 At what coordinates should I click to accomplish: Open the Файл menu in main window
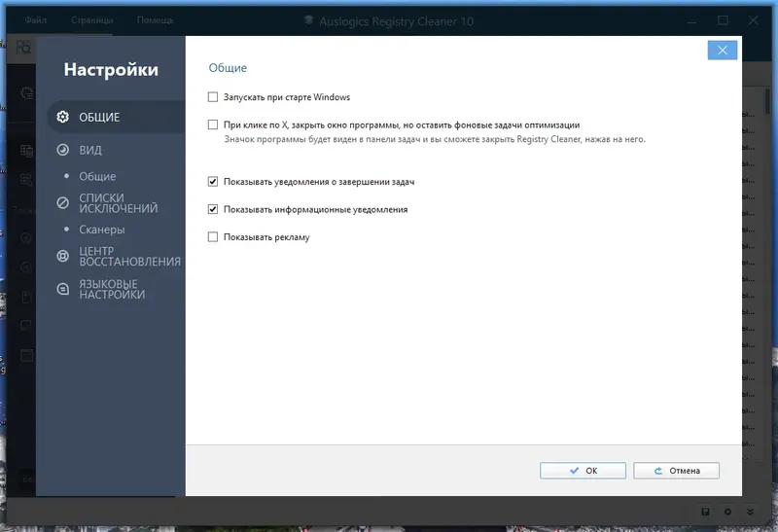[x=35, y=19]
